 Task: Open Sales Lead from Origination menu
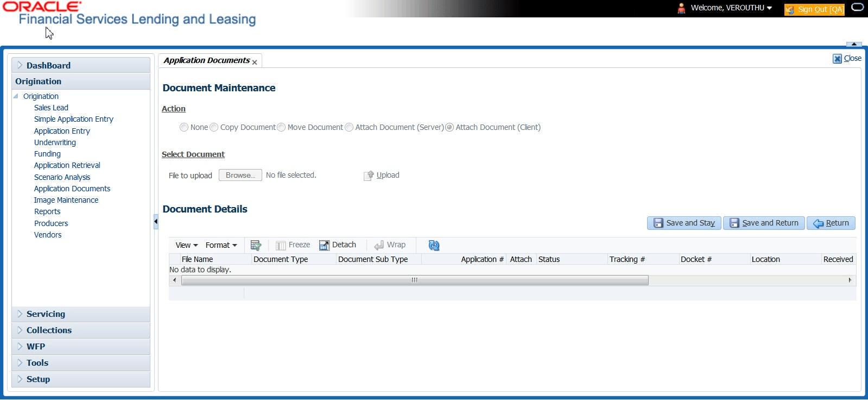point(51,108)
